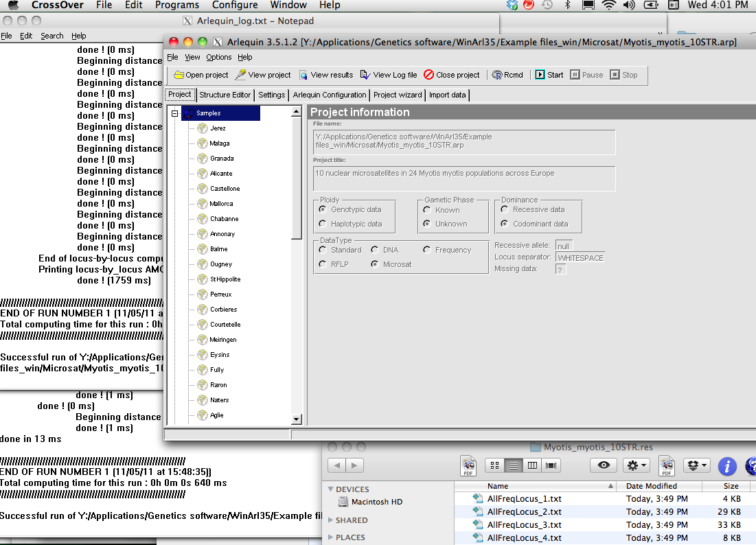The height and width of the screenshot is (545, 756).
Task: Open the Options menu in Arlequin
Action: [x=218, y=57]
